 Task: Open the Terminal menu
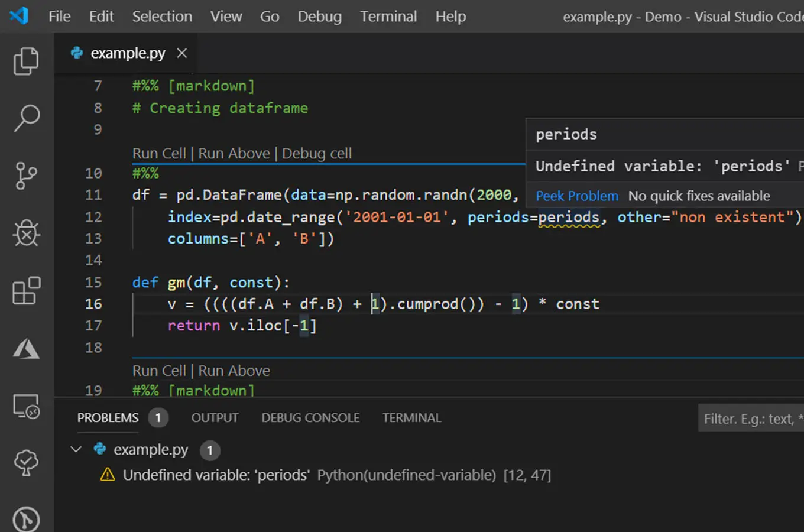388,17
